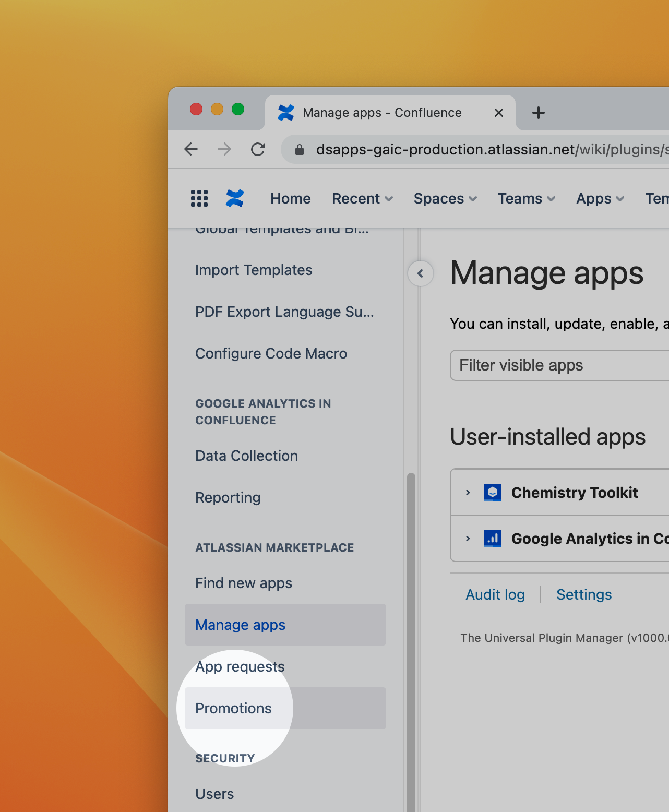Click the site lock icon in address bar
The width and height of the screenshot is (669, 812).
pyautogui.click(x=300, y=150)
